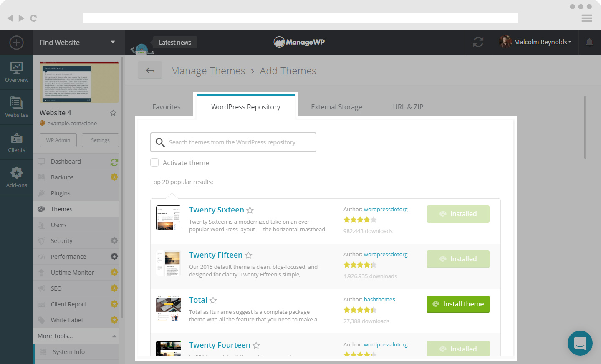This screenshot has width=601, height=364.
Task: Click the add website plus icon
Action: 16,43
